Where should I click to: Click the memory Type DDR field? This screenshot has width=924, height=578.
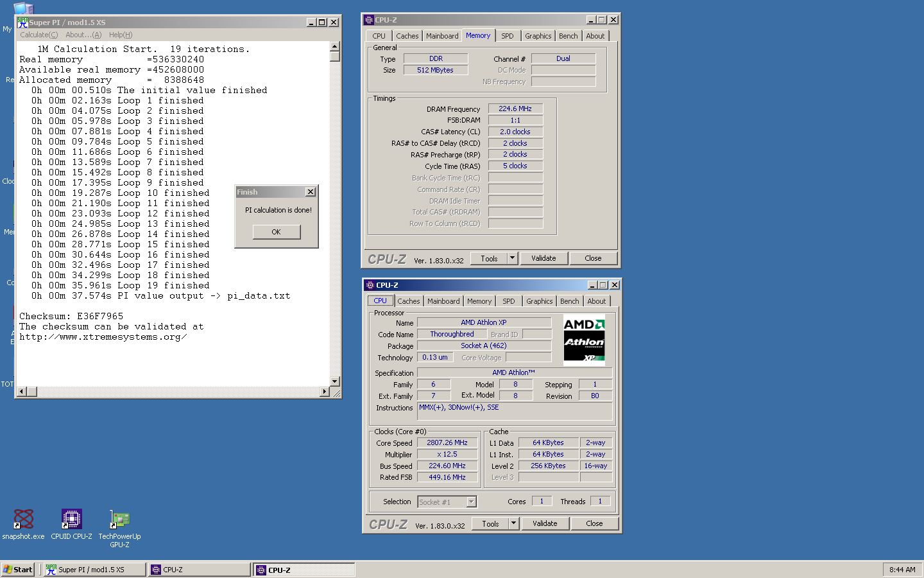click(436, 58)
